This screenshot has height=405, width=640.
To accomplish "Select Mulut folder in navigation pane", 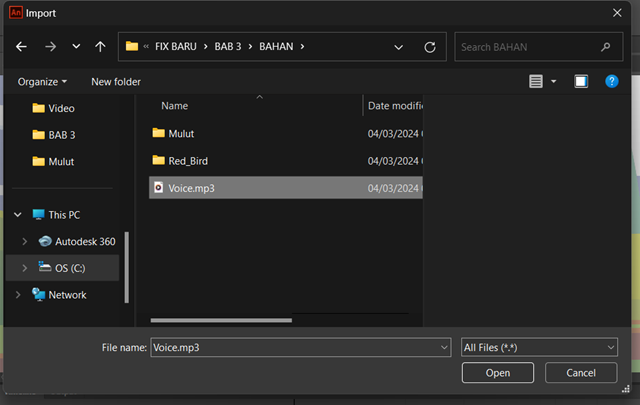I will click(53, 162).
